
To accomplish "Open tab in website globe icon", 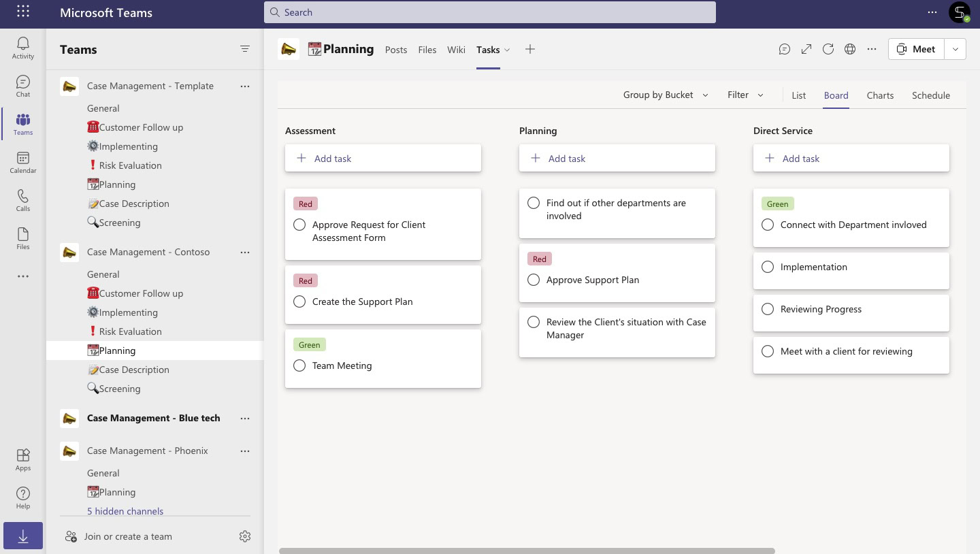I will coord(850,49).
